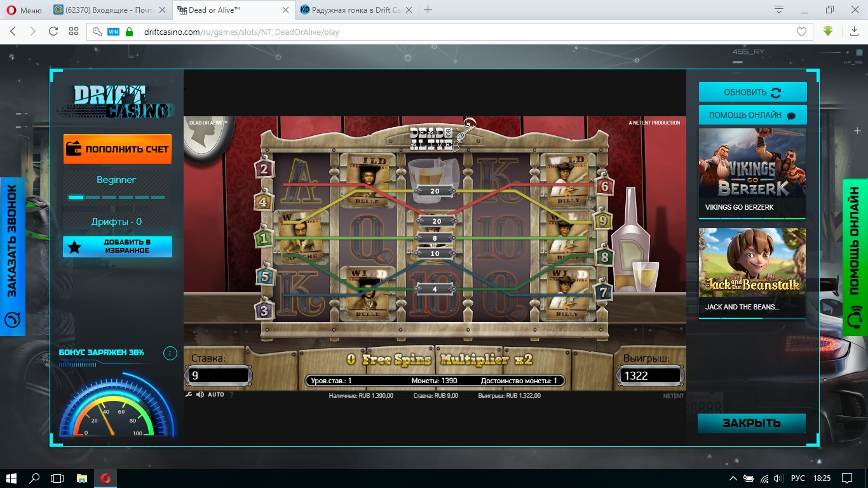Screen dimensions: 868x488
Task: Open the browser downloads icon
Action: click(x=854, y=31)
